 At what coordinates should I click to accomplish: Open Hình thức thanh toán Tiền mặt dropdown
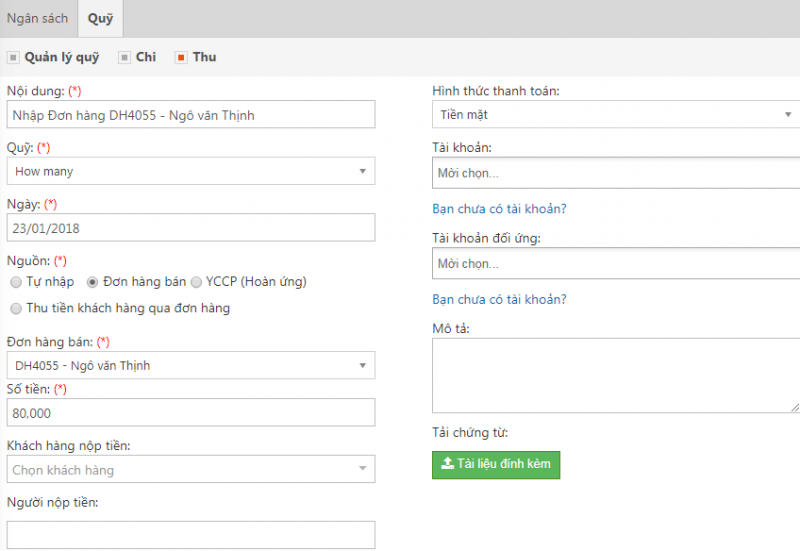pyautogui.click(x=616, y=114)
